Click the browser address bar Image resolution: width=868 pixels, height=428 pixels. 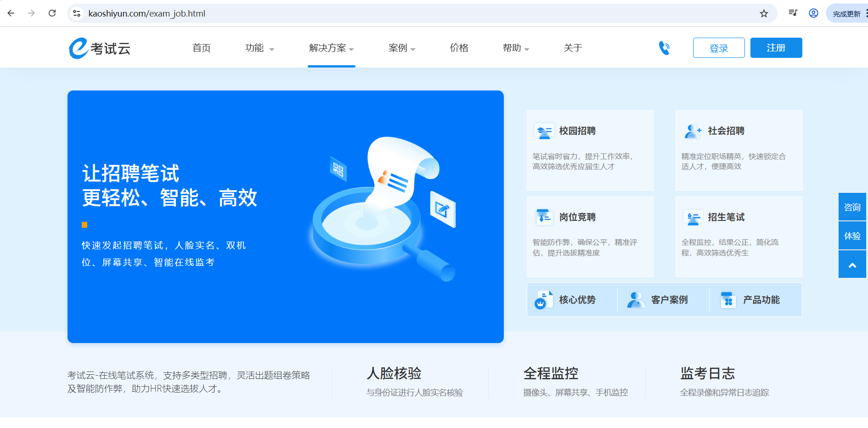413,14
